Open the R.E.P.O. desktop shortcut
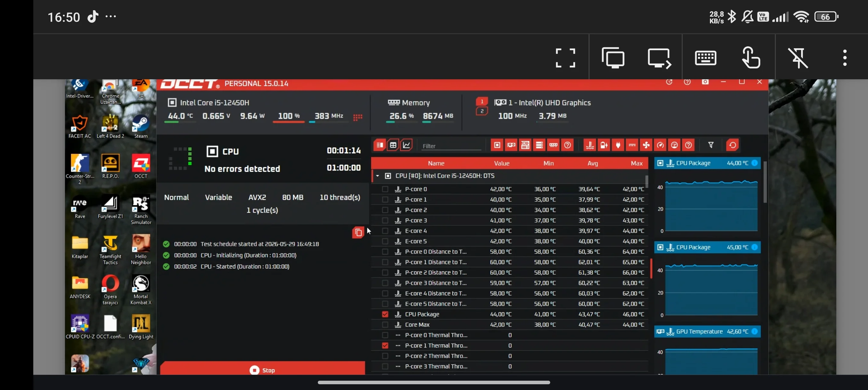868x390 pixels. point(110,167)
